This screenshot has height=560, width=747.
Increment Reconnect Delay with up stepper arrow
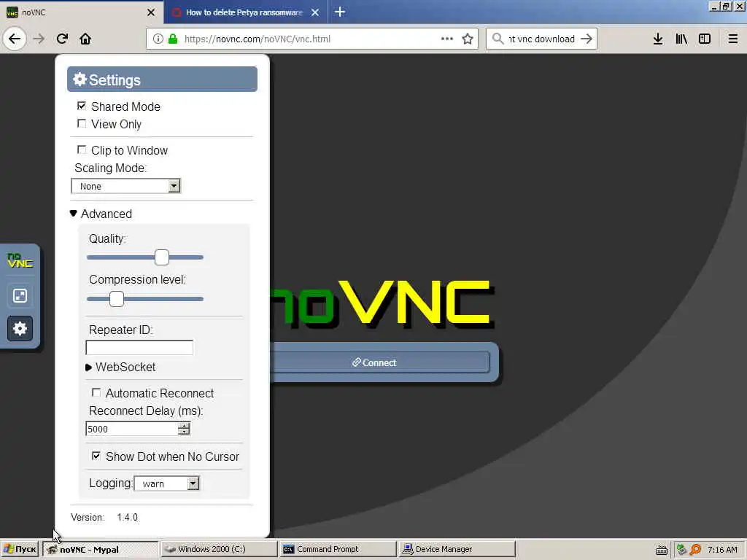184,425
